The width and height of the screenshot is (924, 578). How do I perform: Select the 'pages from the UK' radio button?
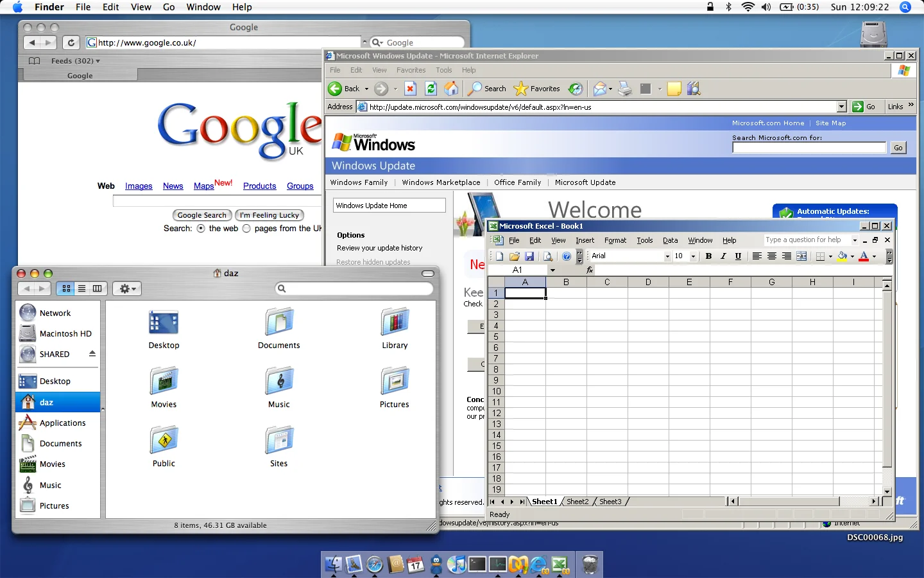pyautogui.click(x=246, y=229)
